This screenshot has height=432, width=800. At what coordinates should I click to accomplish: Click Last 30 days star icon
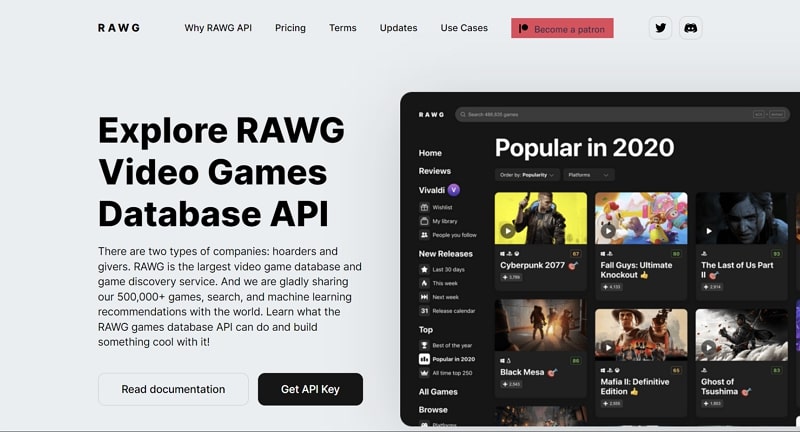424,269
